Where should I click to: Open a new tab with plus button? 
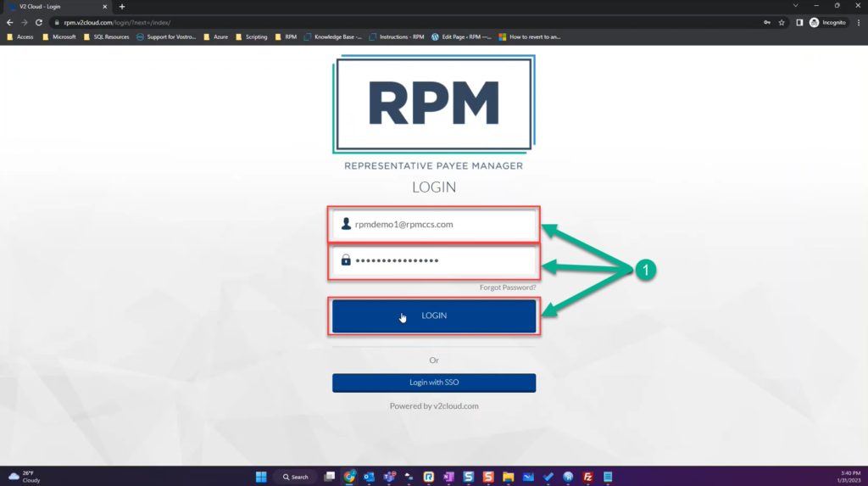122,7
